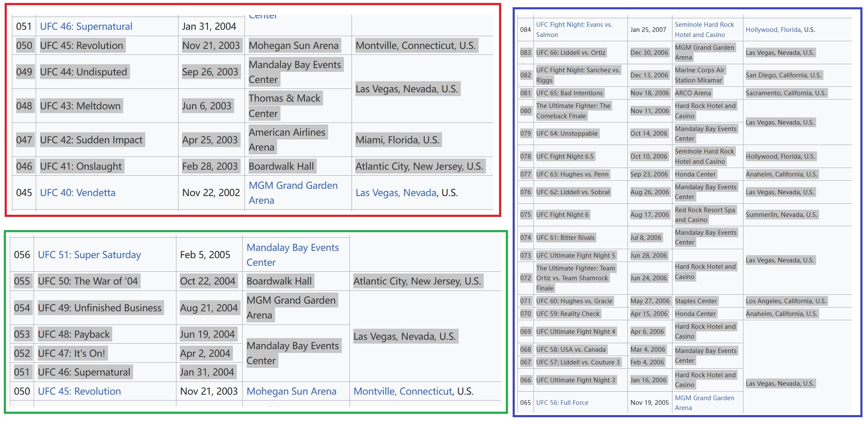Click UFC 43: Meltdown event name
The height and width of the screenshot is (424, 868).
[80, 106]
